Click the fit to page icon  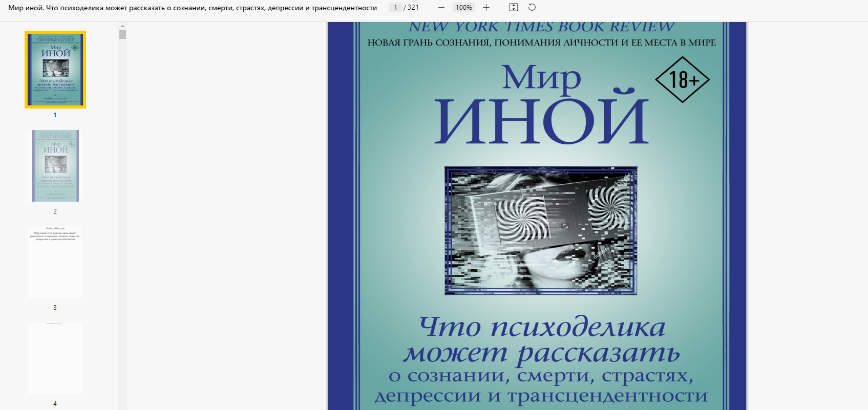pos(514,7)
